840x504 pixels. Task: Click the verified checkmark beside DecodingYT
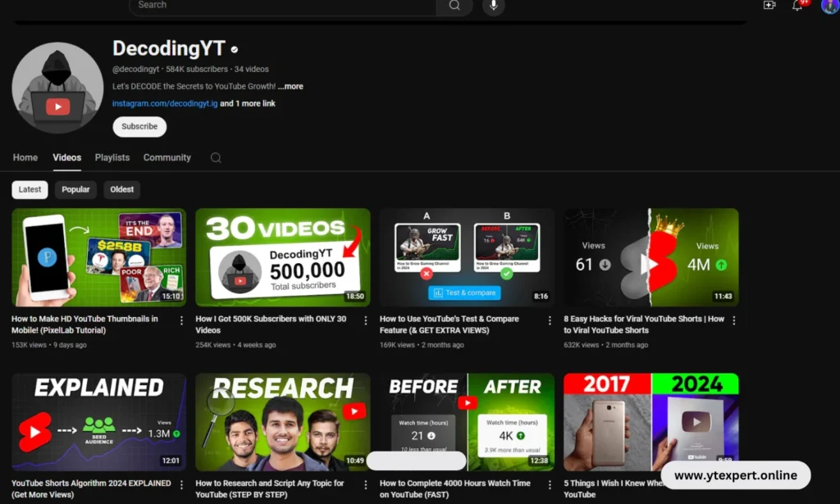(x=235, y=48)
